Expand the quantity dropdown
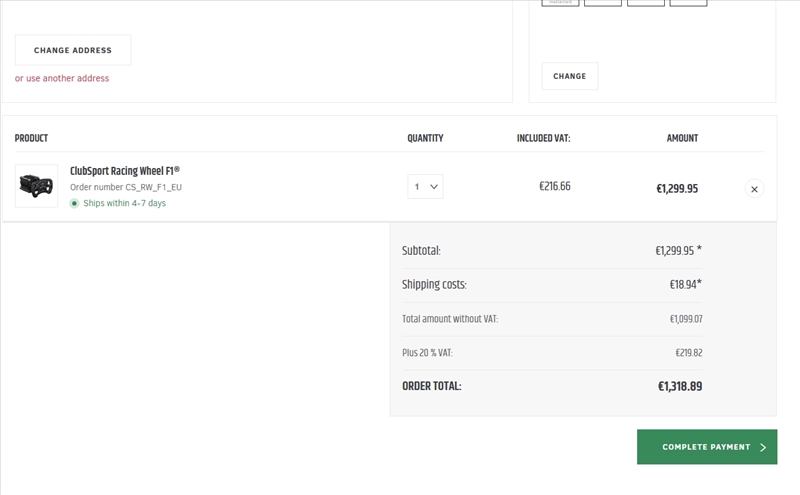The width and height of the screenshot is (800, 495). (425, 186)
